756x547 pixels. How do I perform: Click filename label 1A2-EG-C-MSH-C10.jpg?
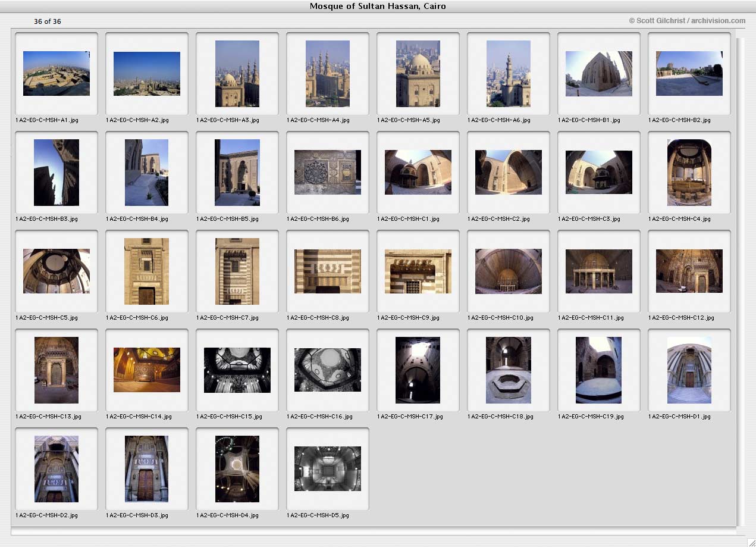[x=500, y=318]
